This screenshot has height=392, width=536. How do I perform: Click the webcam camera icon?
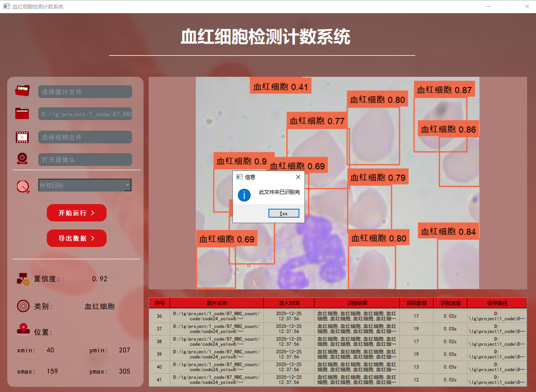tap(22, 159)
